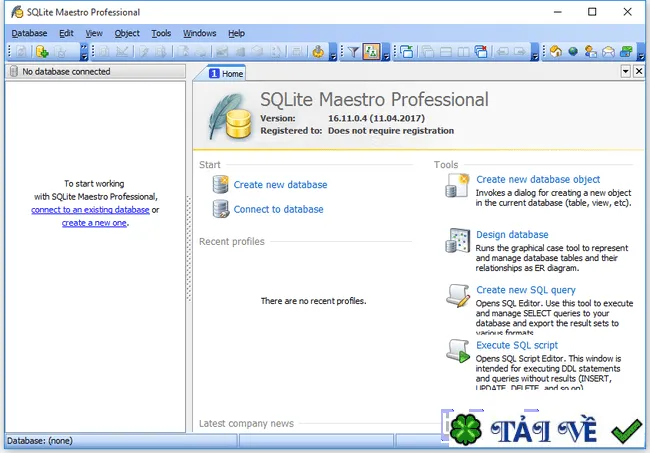
Task: Click the dotted splitter handle between panels
Action: point(189,249)
